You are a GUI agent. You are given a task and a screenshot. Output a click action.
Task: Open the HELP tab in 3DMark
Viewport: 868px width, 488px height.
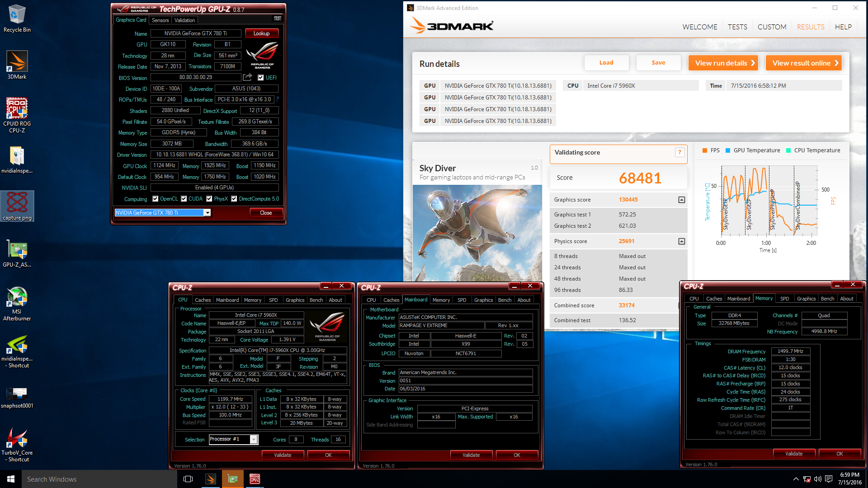pos(843,27)
